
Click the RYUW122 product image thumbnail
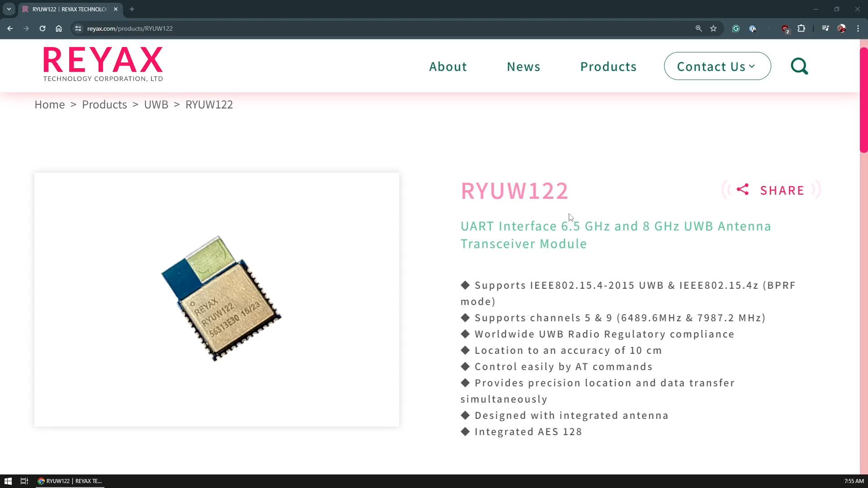coord(217,299)
